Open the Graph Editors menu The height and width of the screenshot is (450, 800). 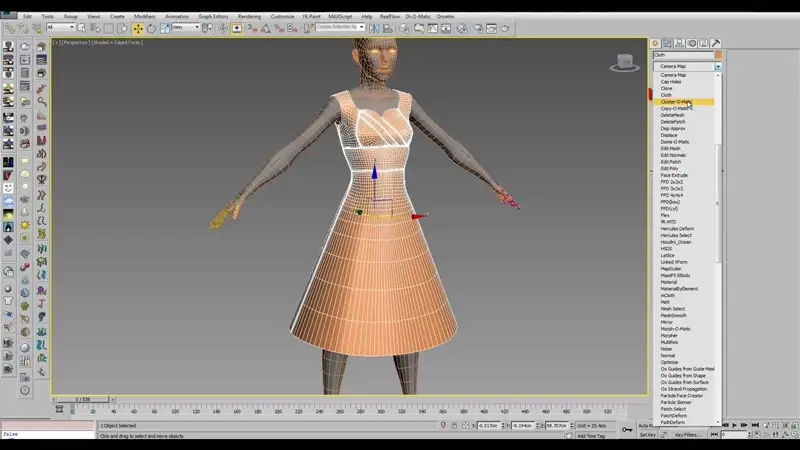point(213,16)
